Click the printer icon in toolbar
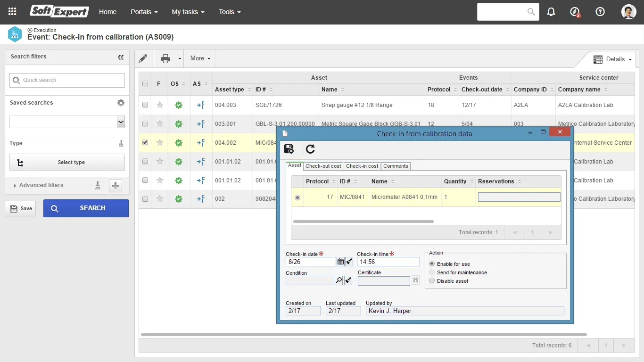Image resolution: width=644 pixels, height=362 pixels. (x=165, y=58)
